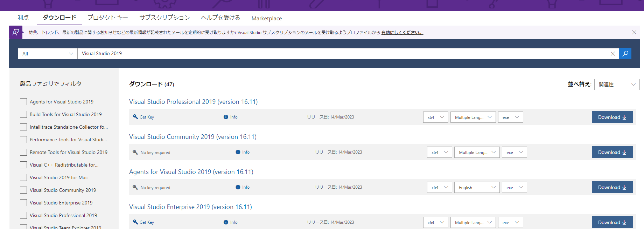Screen dimensions: 644x229
Task: Check Remote Tools for Visual Studio 2019
Action: (23, 152)
